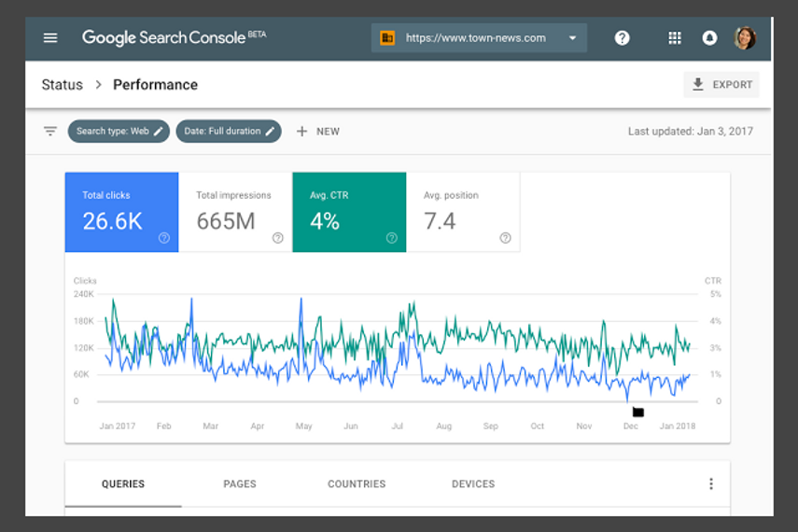Click the 5% CTR axis label
This screenshot has height=532, width=798.
pyautogui.click(x=716, y=294)
